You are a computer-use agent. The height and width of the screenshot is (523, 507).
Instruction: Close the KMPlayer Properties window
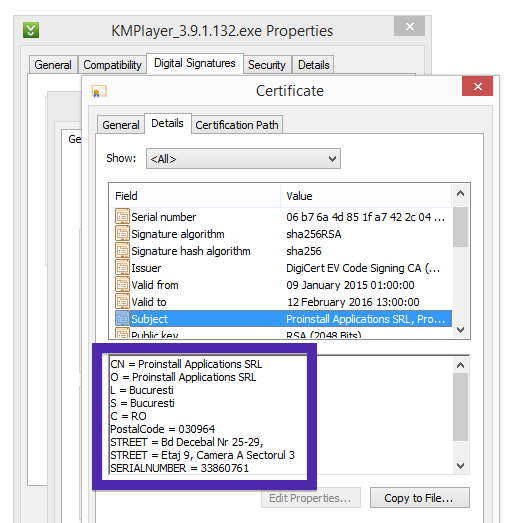point(409,26)
